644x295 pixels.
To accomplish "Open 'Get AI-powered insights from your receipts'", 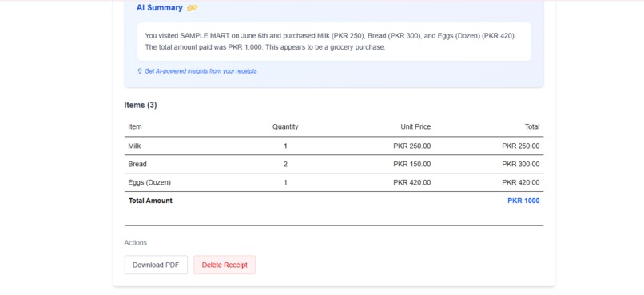I will click(x=201, y=71).
